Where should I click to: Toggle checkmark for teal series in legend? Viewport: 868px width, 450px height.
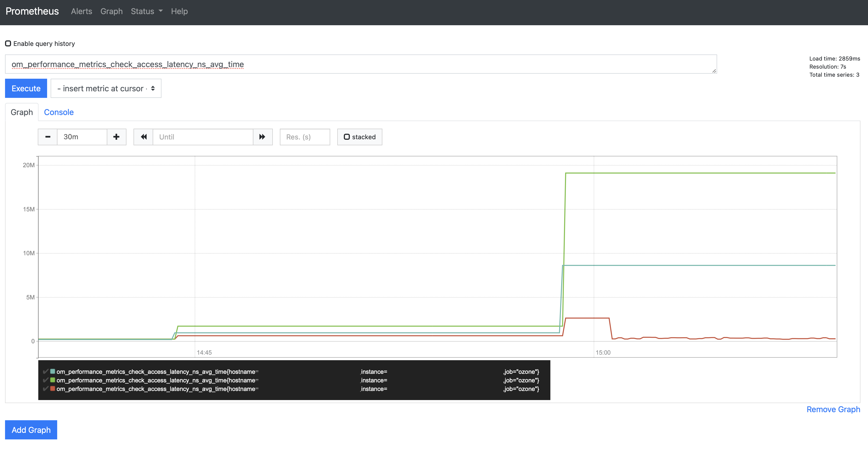46,371
